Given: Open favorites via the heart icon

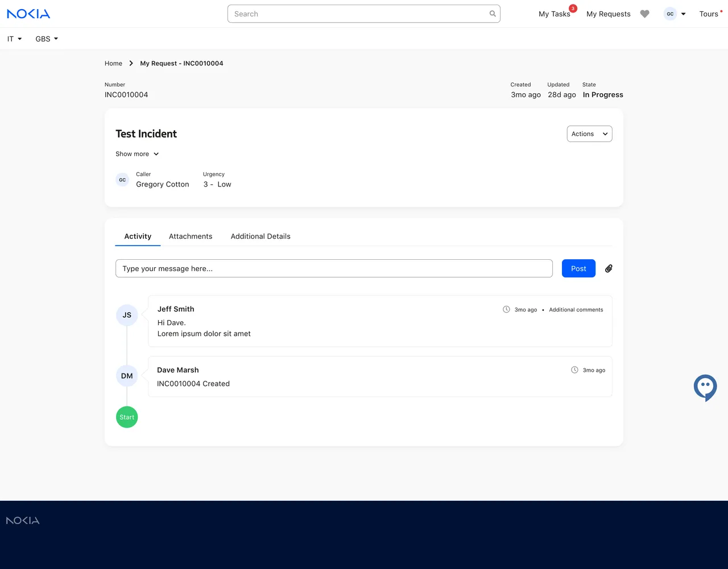Looking at the screenshot, I should click(x=644, y=14).
